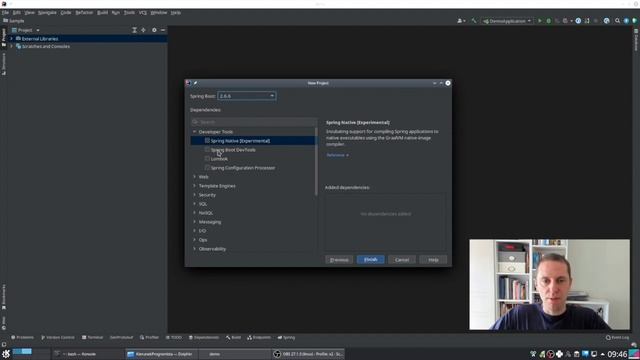This screenshot has height=360, width=640.
Task: Open the Structure side tab
Action: tap(4, 64)
